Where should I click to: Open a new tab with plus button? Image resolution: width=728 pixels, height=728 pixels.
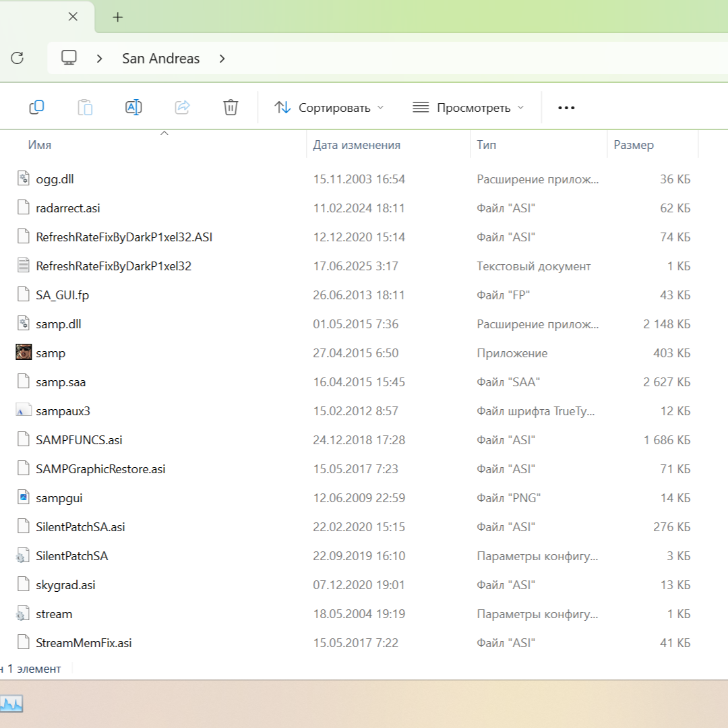[x=118, y=18]
